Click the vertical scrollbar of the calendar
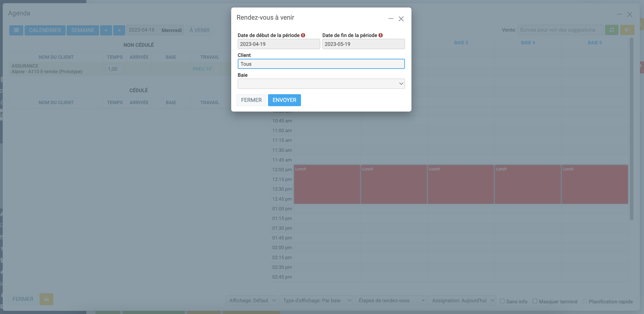The height and width of the screenshot is (314, 644). 631,129
